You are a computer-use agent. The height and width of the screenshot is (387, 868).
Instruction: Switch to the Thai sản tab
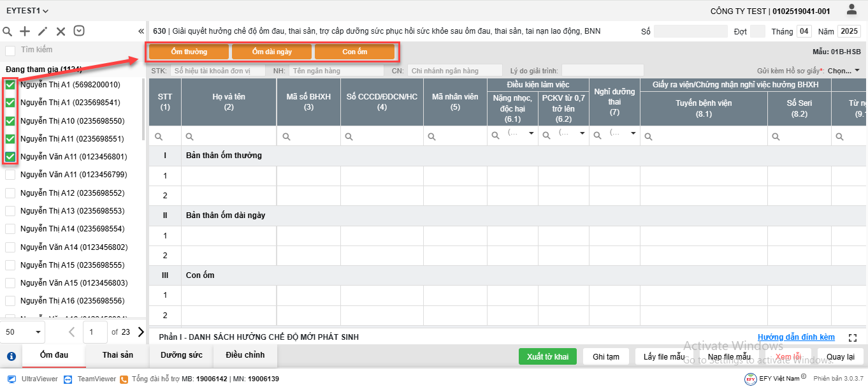click(x=118, y=355)
